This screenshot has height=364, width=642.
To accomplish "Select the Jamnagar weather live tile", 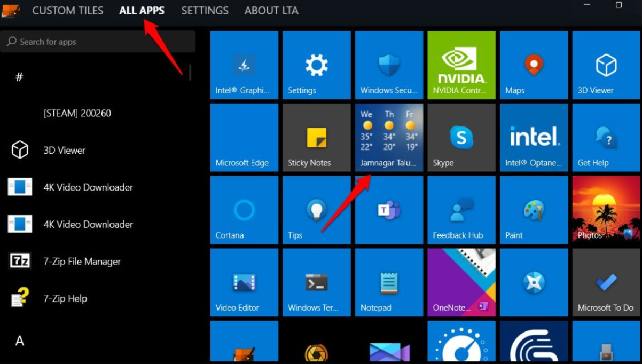I will tap(389, 138).
